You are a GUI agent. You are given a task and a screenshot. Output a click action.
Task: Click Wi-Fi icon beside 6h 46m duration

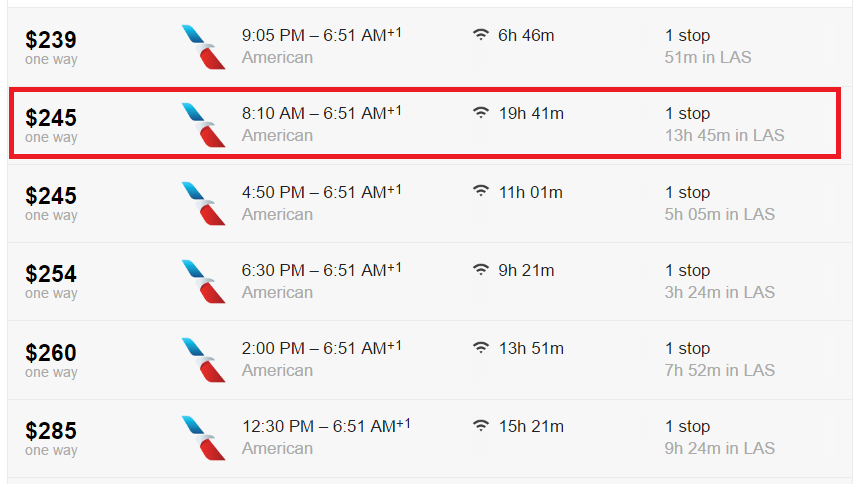[480, 35]
